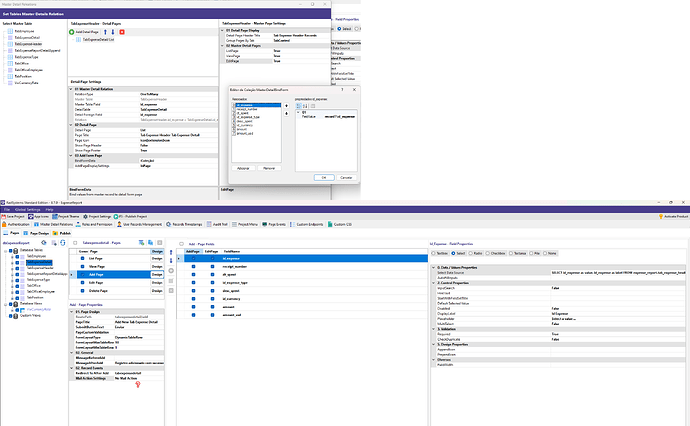Toggle AddPage checkbox for receipt_number field
The height and width of the screenshot is (426, 690).
(193, 267)
